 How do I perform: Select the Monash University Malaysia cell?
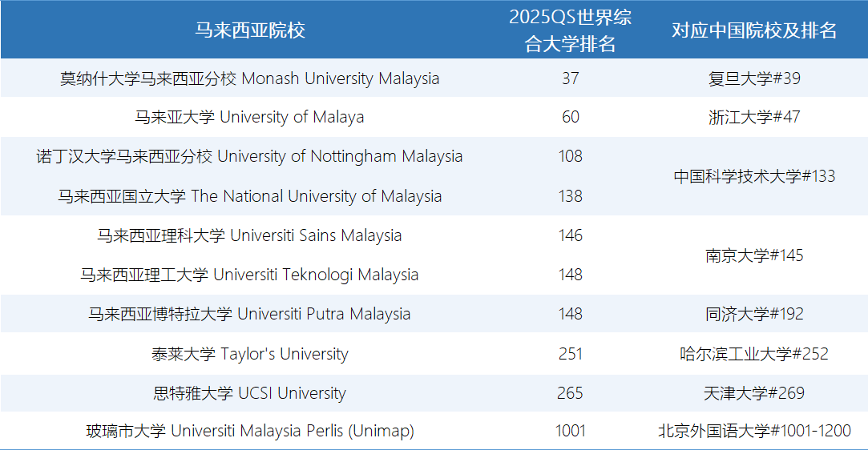pos(250,78)
